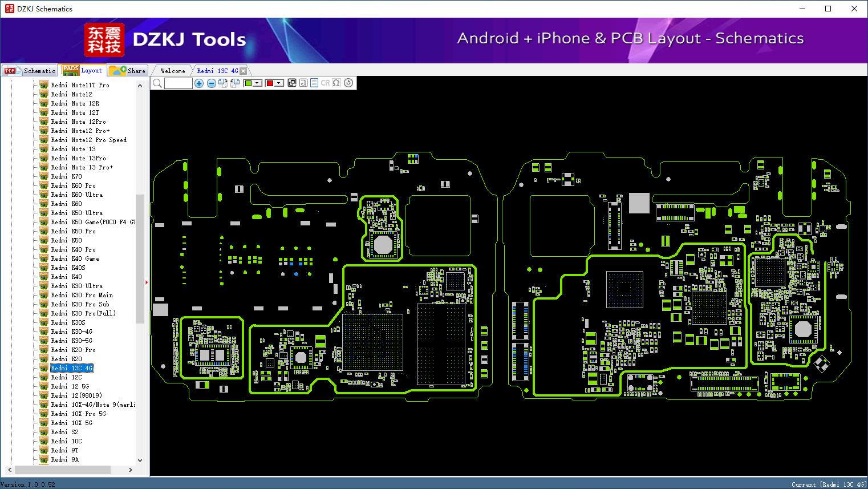Select Redmi Note 12T in the list
Screen dimensions: 868x489
tap(75, 112)
